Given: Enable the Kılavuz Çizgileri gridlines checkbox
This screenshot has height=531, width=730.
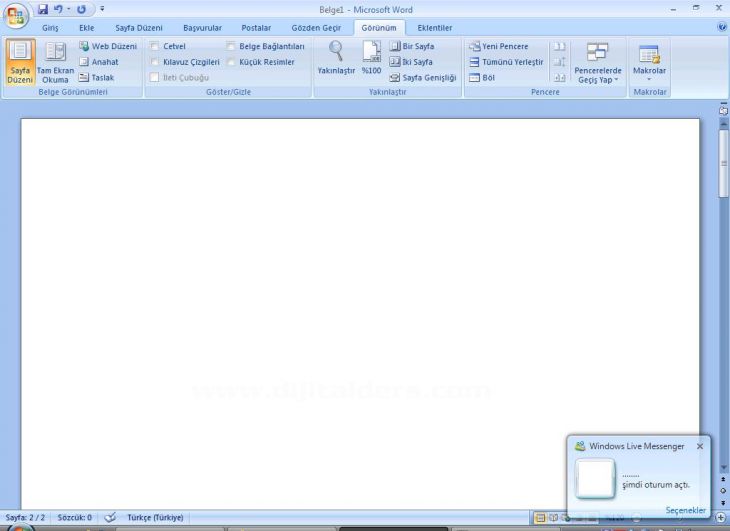Looking at the screenshot, I should coord(155,62).
